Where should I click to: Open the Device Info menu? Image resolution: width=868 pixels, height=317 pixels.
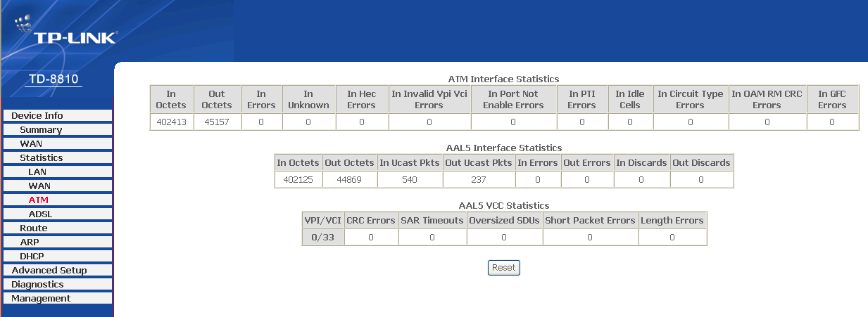(x=37, y=115)
